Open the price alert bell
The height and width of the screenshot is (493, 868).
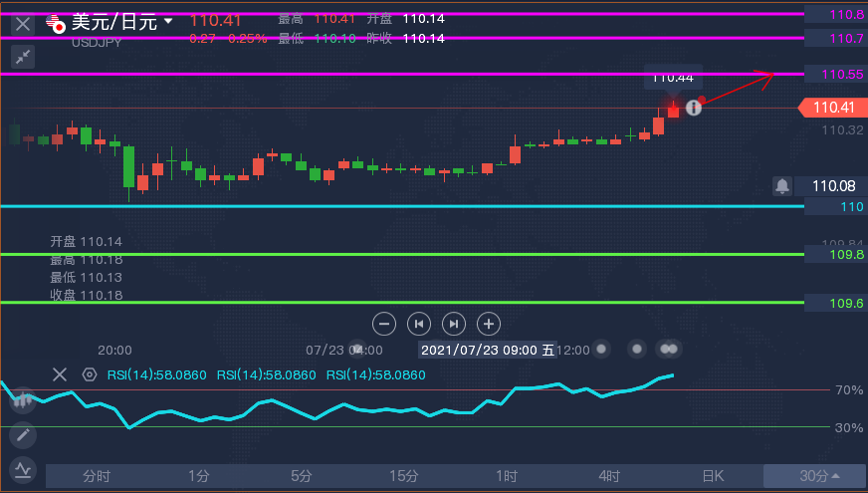[x=781, y=185]
